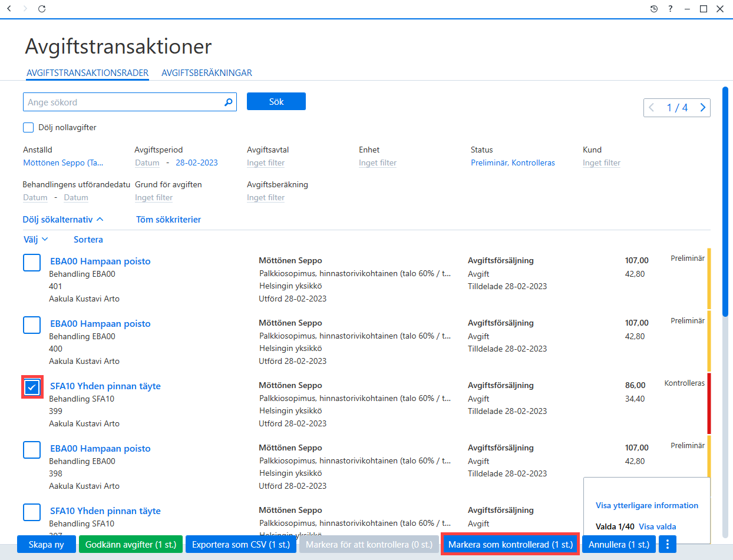Open Status filter Preliminär, Kontrolleras

513,163
